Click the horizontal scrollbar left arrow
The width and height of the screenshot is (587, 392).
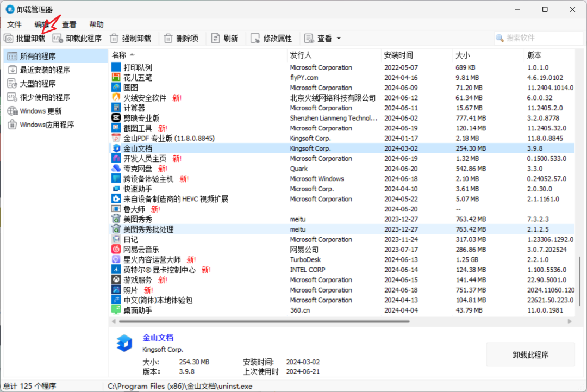(x=114, y=321)
